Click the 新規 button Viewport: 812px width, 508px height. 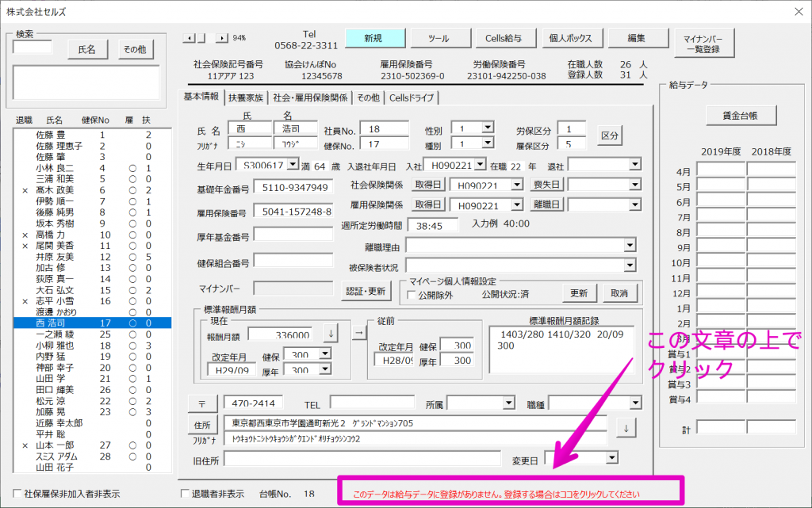pos(375,38)
